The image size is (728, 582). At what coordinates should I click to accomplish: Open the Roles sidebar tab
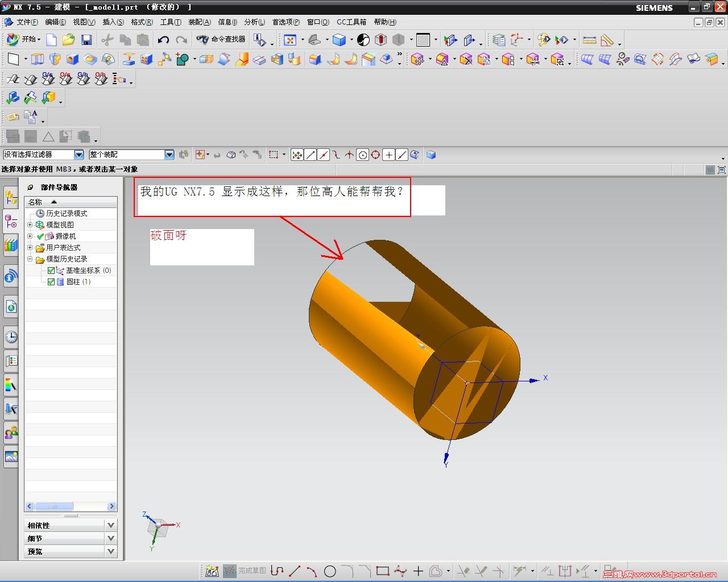11,433
